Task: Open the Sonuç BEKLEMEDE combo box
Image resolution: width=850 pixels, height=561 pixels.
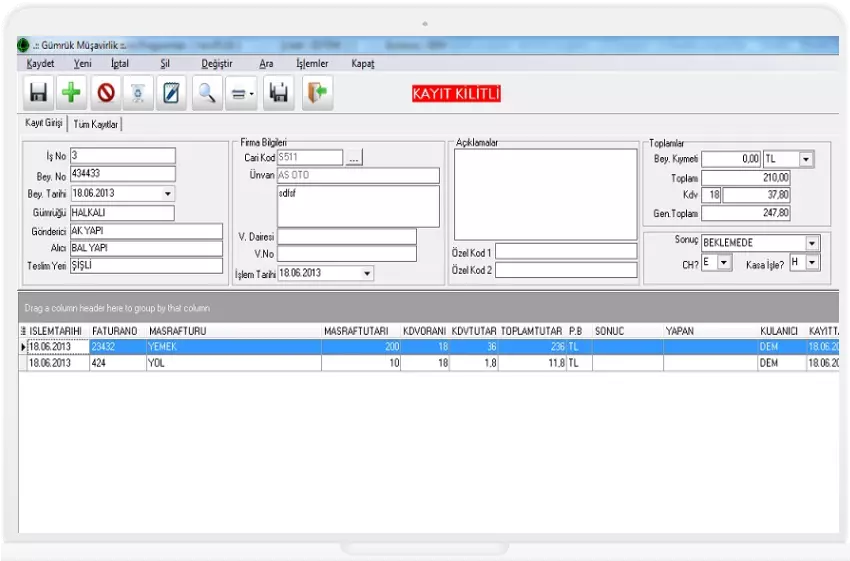Action: pos(811,243)
